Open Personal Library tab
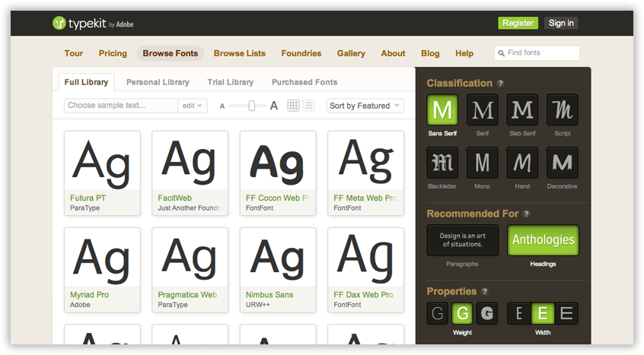The width and height of the screenshot is (644, 355). pos(158,82)
